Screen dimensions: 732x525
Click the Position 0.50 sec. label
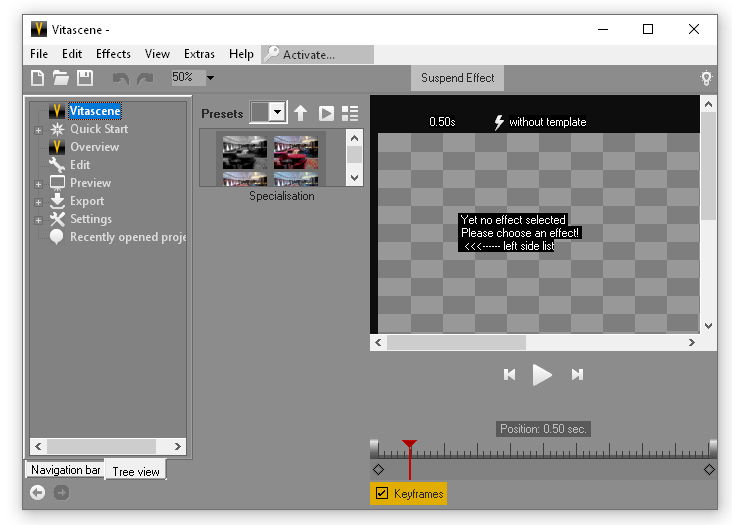(543, 429)
